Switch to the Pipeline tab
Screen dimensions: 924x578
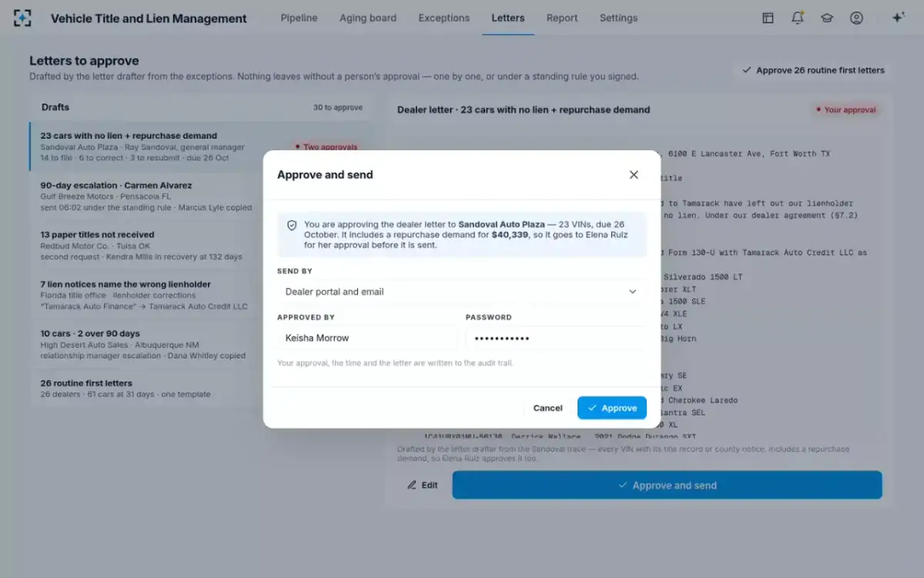pyautogui.click(x=299, y=18)
